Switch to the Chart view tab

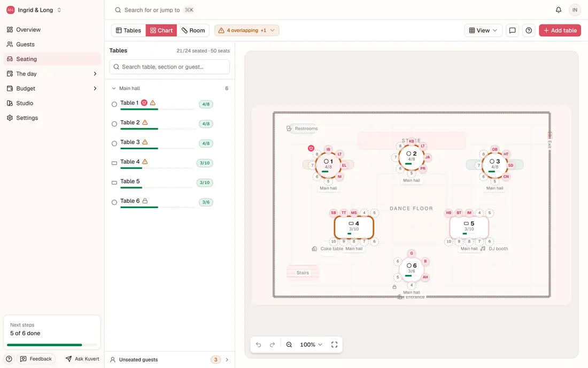tap(161, 30)
